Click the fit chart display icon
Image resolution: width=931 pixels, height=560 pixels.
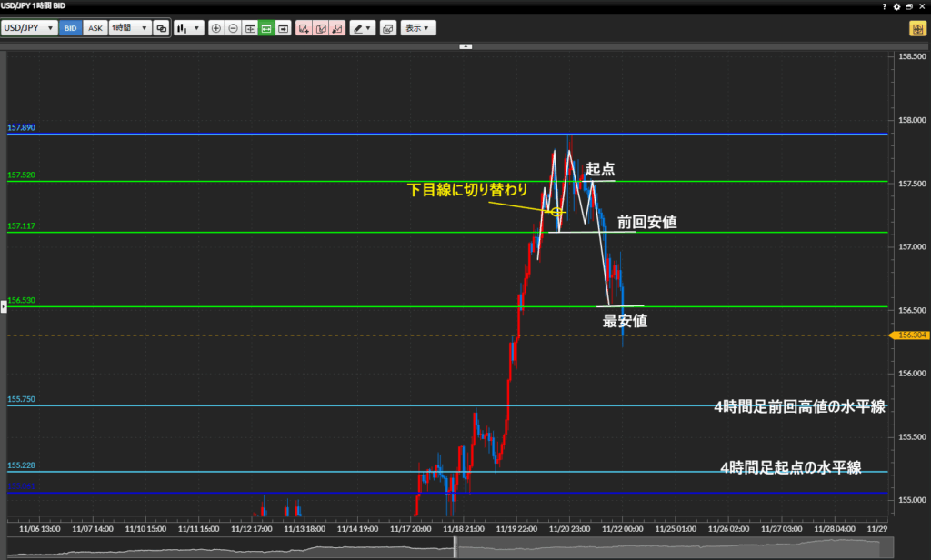pos(250,28)
